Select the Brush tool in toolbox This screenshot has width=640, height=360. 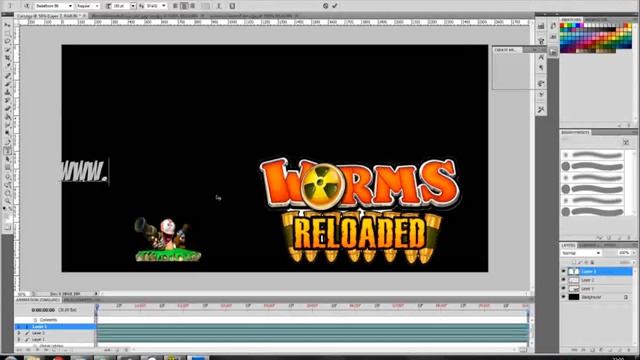point(7,84)
